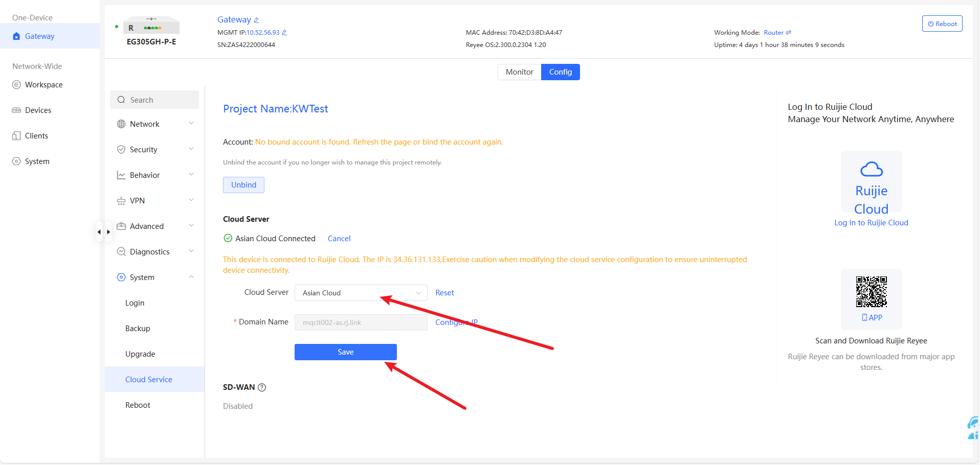This screenshot has height=465, width=980.
Task: Click the Diagnostics icon
Action: (x=121, y=251)
